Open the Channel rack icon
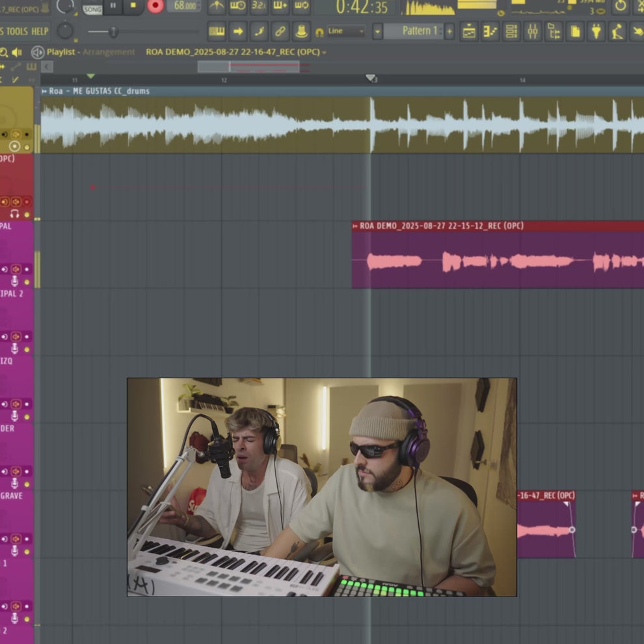Viewport: 644px width, 644px height. point(511,31)
